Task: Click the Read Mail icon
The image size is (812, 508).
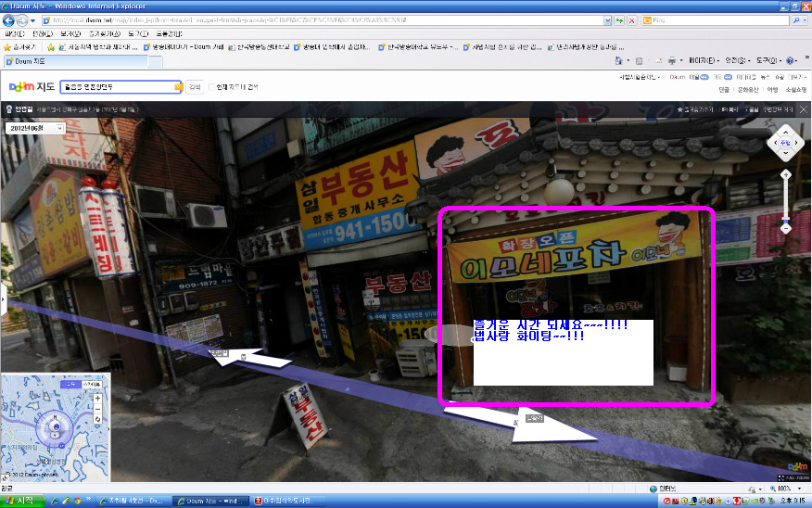Action: tap(658, 61)
